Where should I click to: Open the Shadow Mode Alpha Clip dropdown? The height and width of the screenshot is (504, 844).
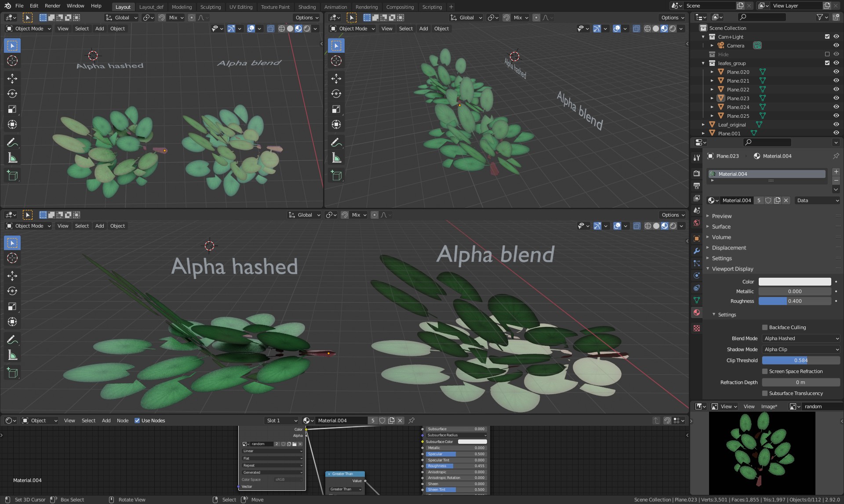point(801,349)
